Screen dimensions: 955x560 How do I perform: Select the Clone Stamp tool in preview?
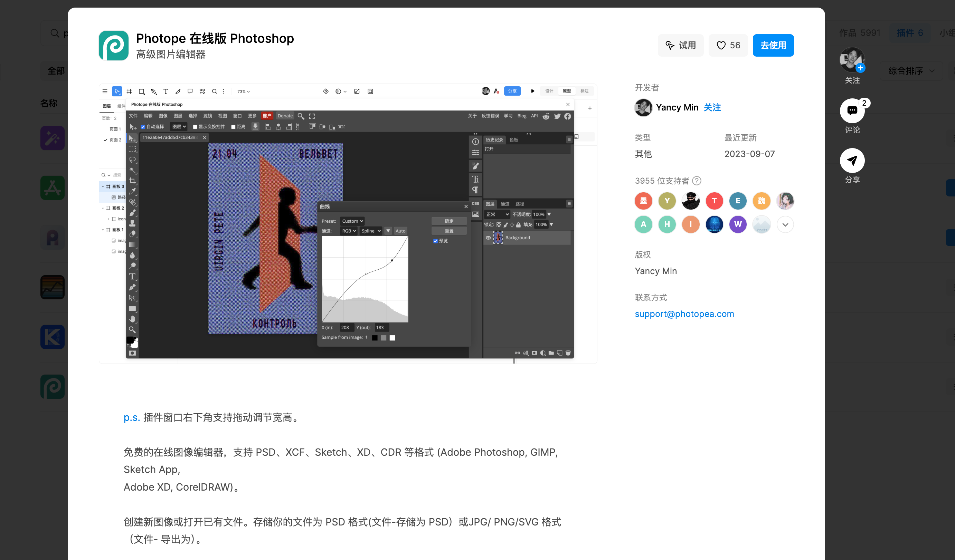pyautogui.click(x=132, y=223)
